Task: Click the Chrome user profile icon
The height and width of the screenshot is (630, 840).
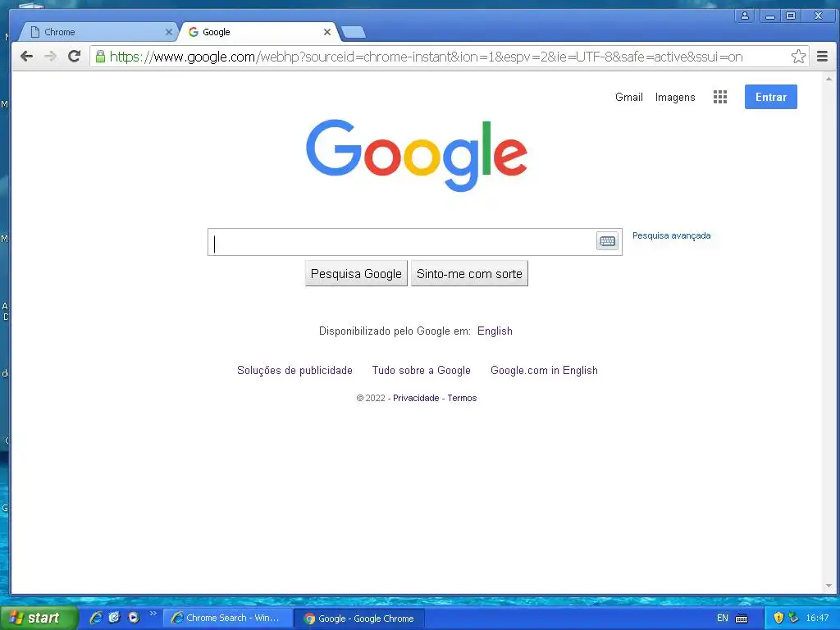Action: [744, 16]
